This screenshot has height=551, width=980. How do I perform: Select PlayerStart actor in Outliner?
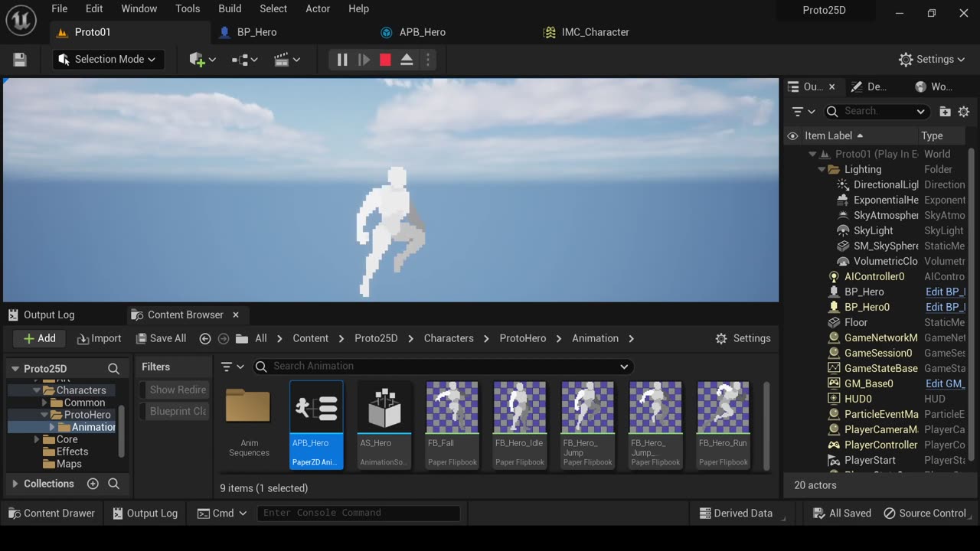[870, 460]
